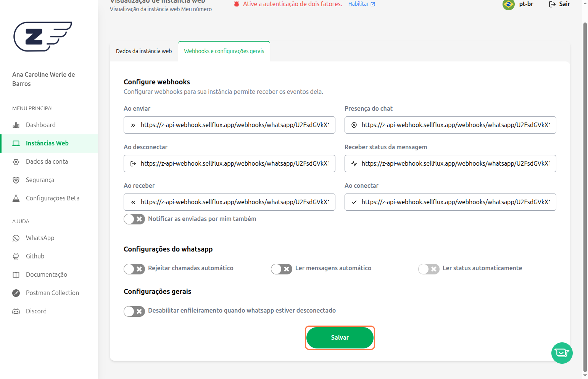Select Webhooks e configurações gerais tab
Image resolution: width=588 pixels, height=379 pixels.
(x=224, y=51)
